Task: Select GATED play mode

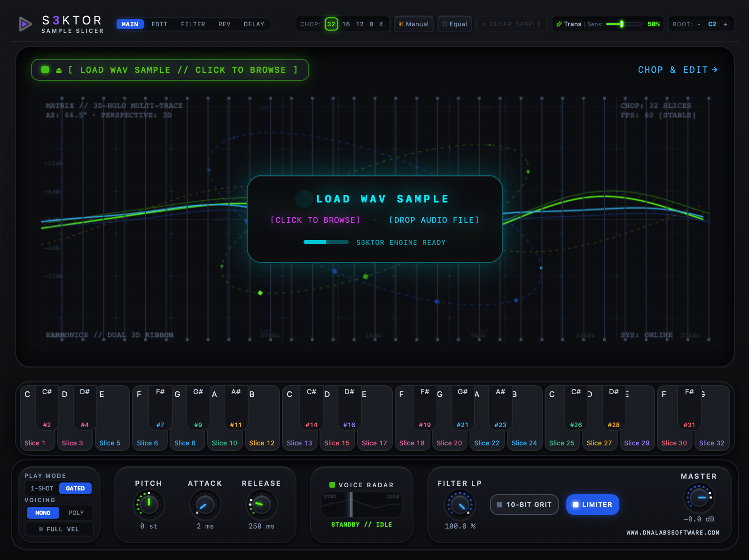Action: (x=75, y=489)
